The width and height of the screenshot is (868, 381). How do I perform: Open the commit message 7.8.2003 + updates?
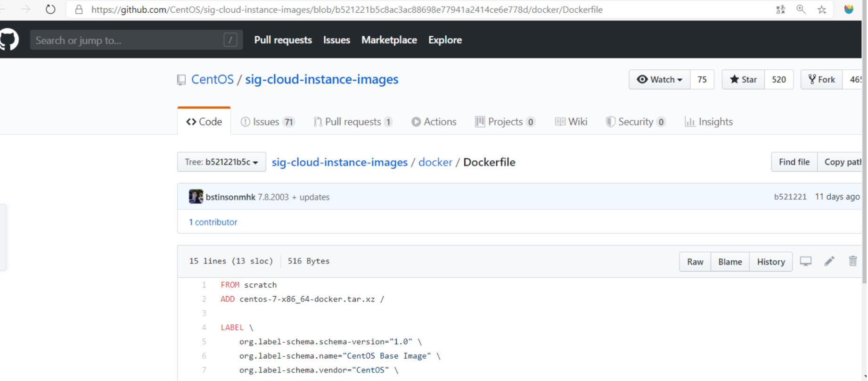pos(294,197)
